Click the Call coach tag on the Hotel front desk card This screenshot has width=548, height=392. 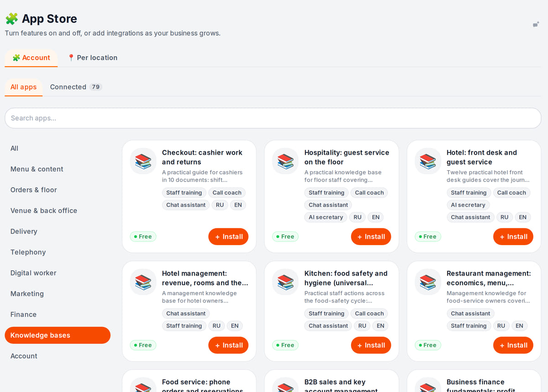[511, 193]
